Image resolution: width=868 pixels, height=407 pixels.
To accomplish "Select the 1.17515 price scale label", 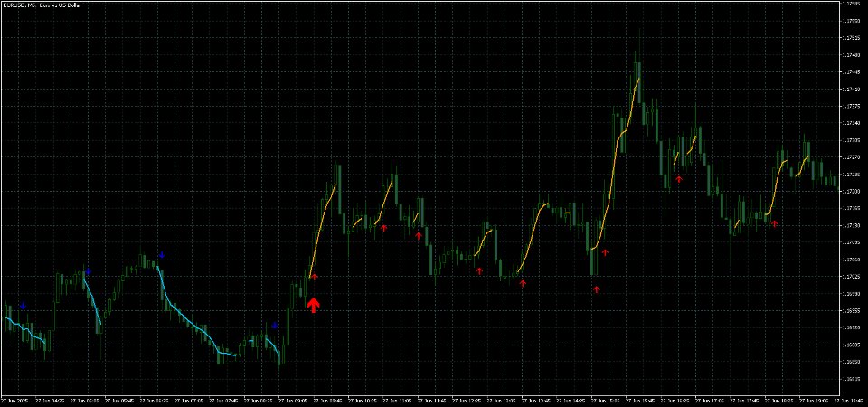I will point(850,38).
